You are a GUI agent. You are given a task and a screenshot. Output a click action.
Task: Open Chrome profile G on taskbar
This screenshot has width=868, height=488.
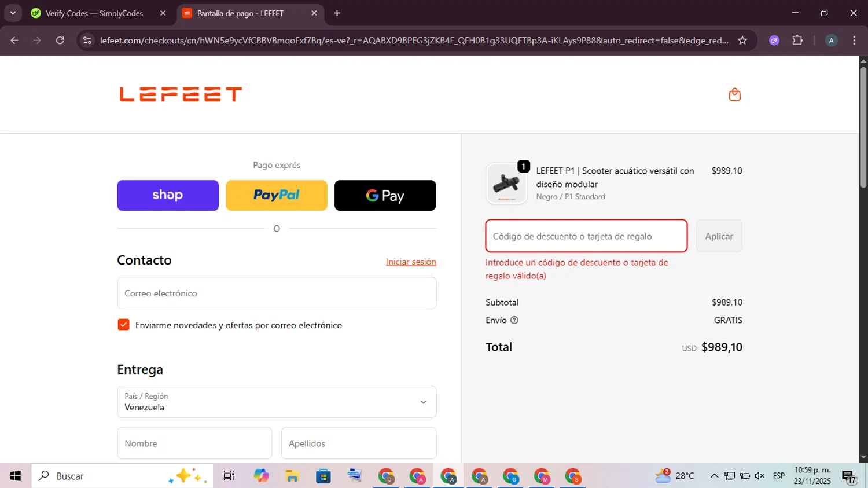(x=511, y=476)
